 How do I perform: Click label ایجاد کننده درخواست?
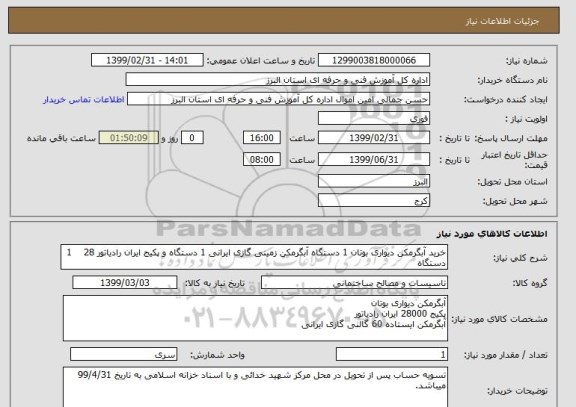click(x=506, y=100)
